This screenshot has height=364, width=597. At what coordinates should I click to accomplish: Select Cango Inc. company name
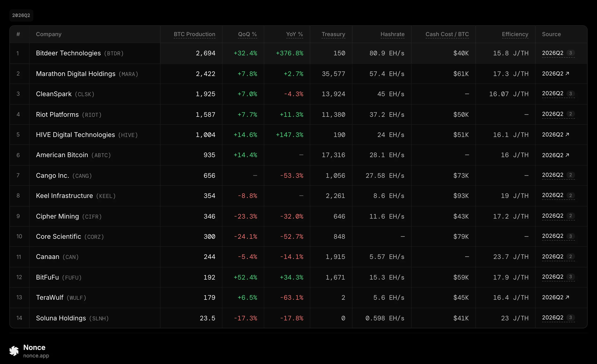(x=53, y=175)
